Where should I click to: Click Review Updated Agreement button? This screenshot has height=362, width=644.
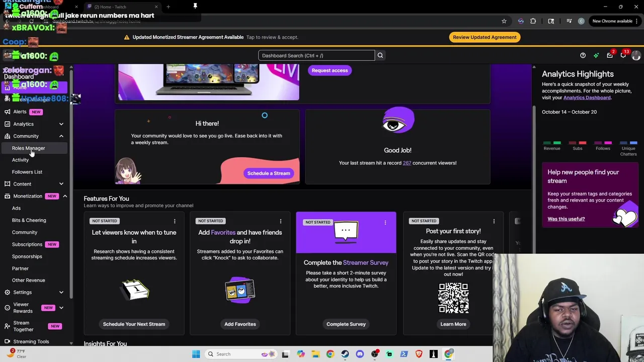(485, 37)
